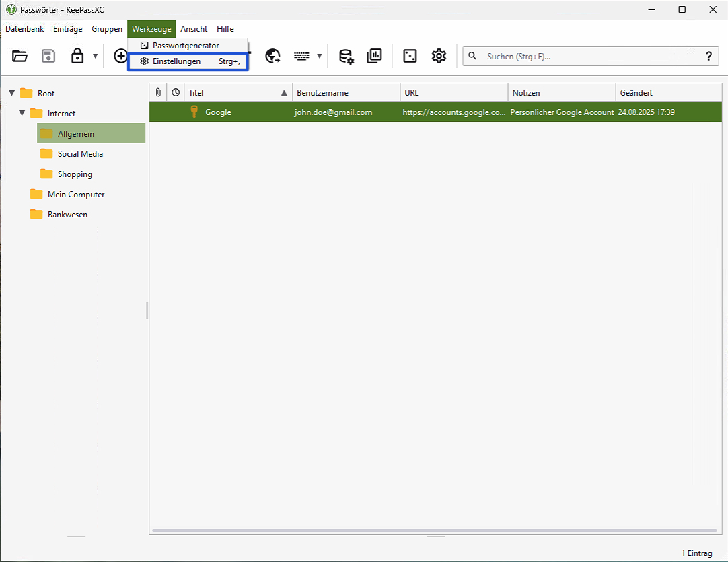Viewport: 728px width, 562px height.
Task: Open dropdown arrow beside auto-type keyboard icon
Action: click(319, 57)
